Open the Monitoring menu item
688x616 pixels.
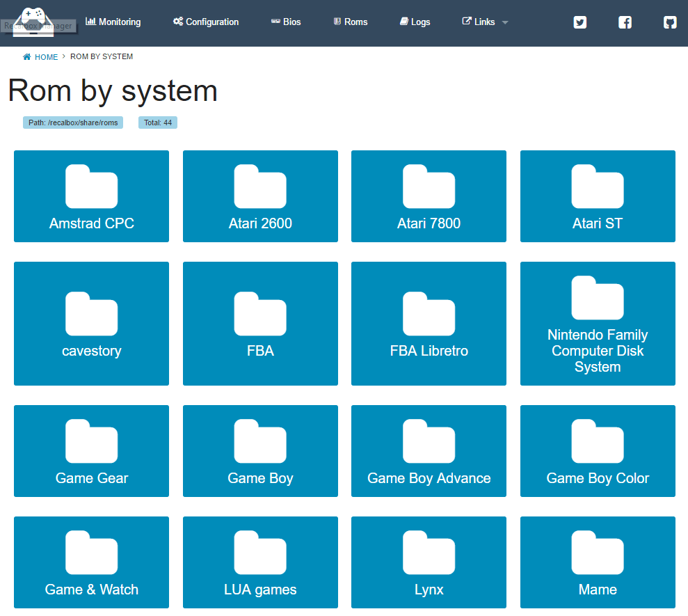pyautogui.click(x=113, y=22)
